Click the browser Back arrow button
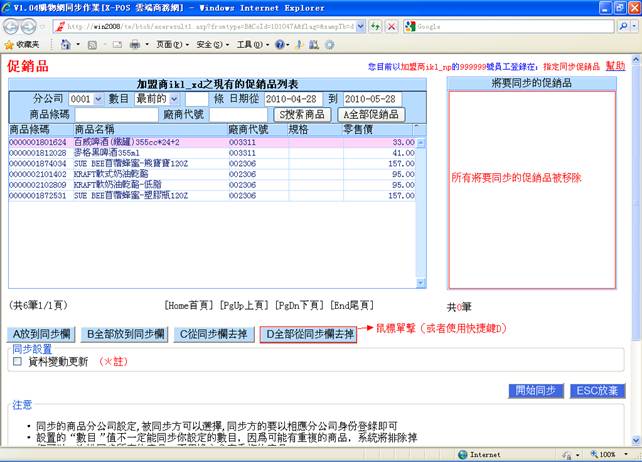The height and width of the screenshot is (462, 642). pos(12,26)
